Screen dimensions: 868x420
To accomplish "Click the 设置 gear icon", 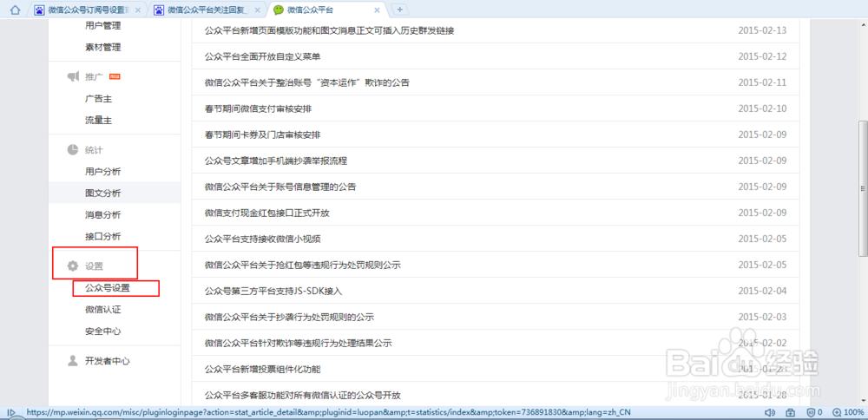I will (73, 266).
